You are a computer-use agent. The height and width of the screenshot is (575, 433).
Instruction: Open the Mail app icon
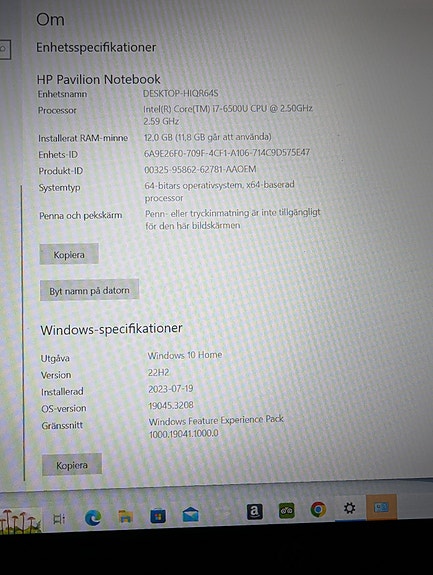(x=191, y=514)
